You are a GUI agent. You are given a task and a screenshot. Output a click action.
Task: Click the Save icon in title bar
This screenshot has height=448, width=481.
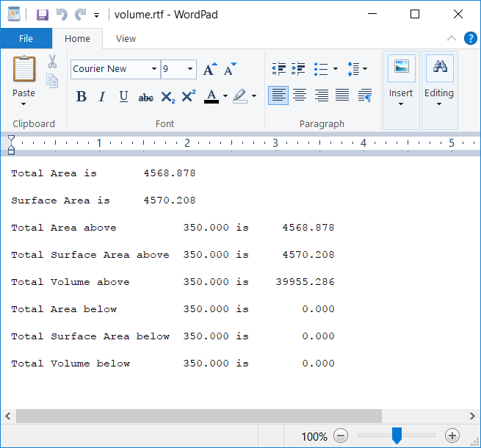pos(43,15)
